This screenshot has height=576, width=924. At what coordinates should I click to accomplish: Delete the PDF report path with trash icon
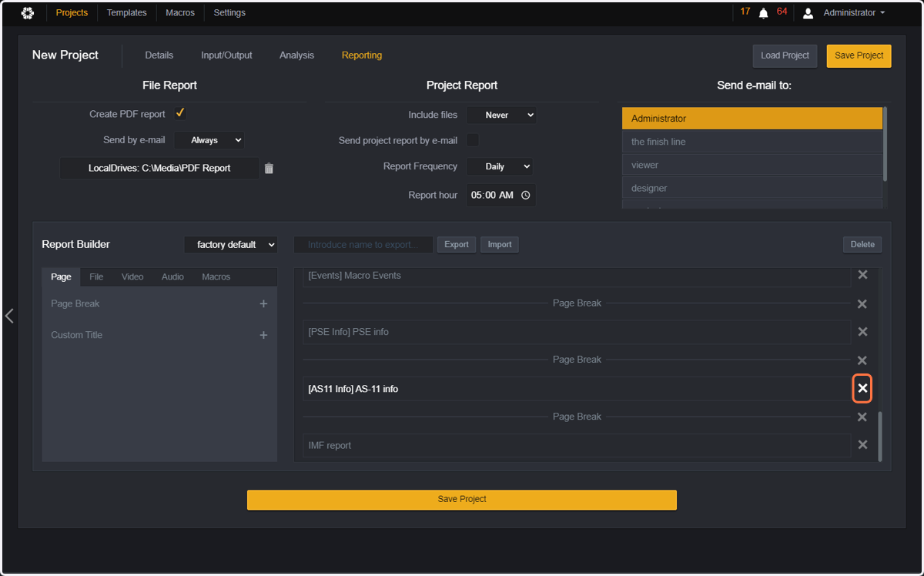point(269,168)
